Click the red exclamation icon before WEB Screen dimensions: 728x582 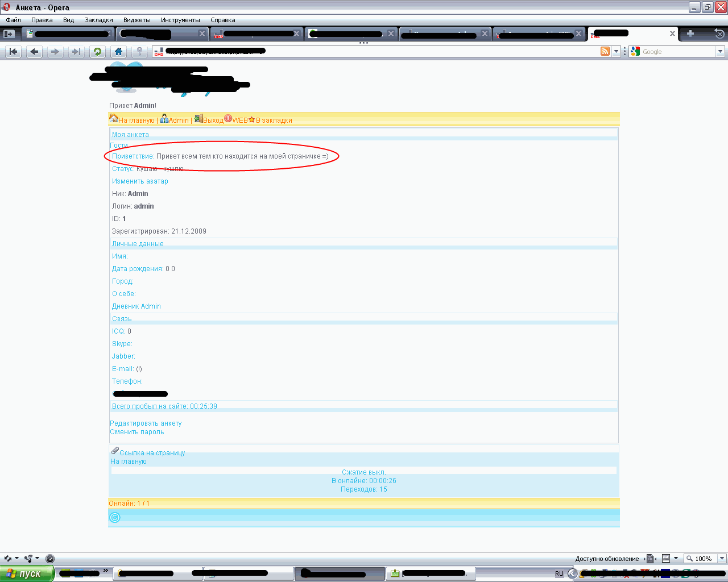point(228,118)
